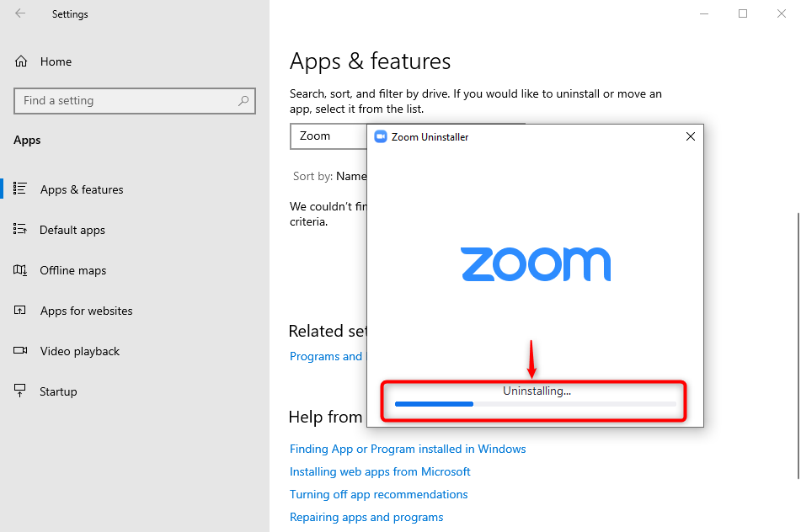Viewport: 801px width, 532px height.
Task: Click the magnifier icon in Find a setting
Action: (x=243, y=101)
